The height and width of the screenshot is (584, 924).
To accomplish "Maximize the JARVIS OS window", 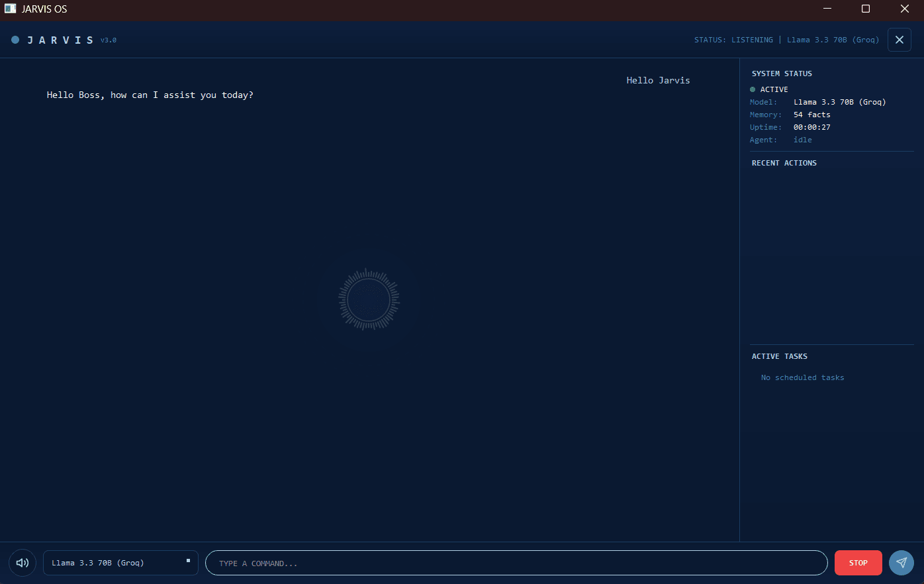I will [866, 9].
